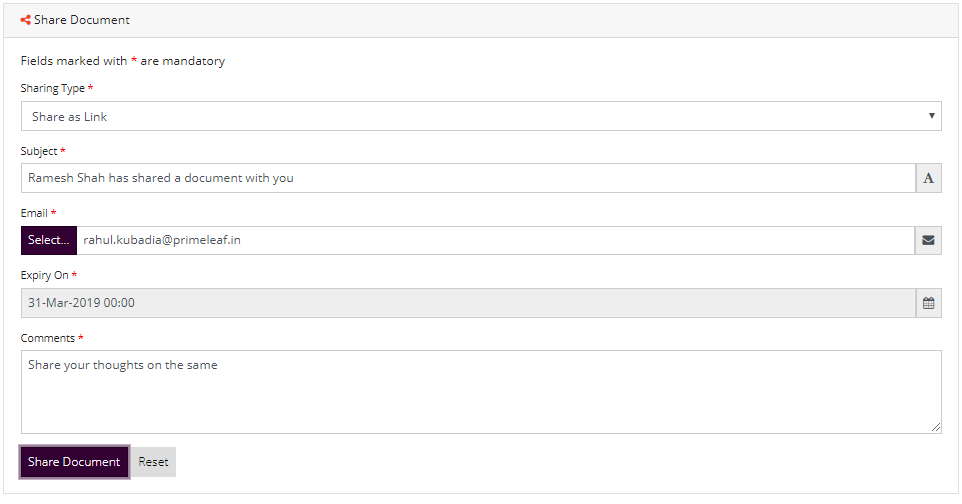The image size is (962, 504).
Task: Click the Subject text field
Action: pyautogui.click(x=468, y=178)
